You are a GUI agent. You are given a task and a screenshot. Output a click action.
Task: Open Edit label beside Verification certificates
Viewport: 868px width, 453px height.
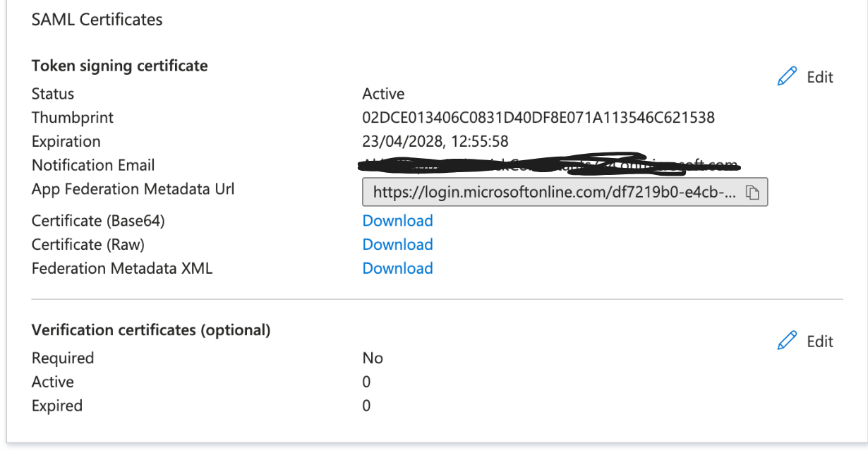pyautogui.click(x=820, y=342)
